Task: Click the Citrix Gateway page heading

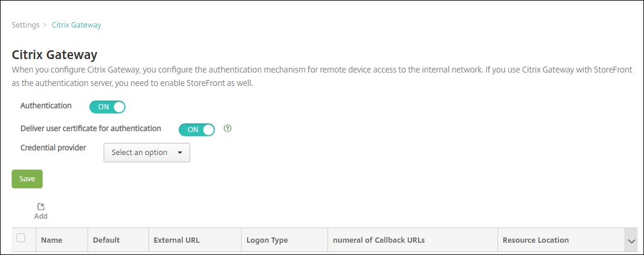Action: (54, 55)
